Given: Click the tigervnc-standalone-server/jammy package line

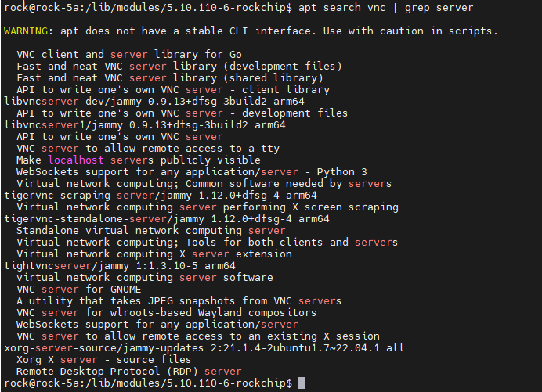Looking at the screenshot, I should point(167,219).
